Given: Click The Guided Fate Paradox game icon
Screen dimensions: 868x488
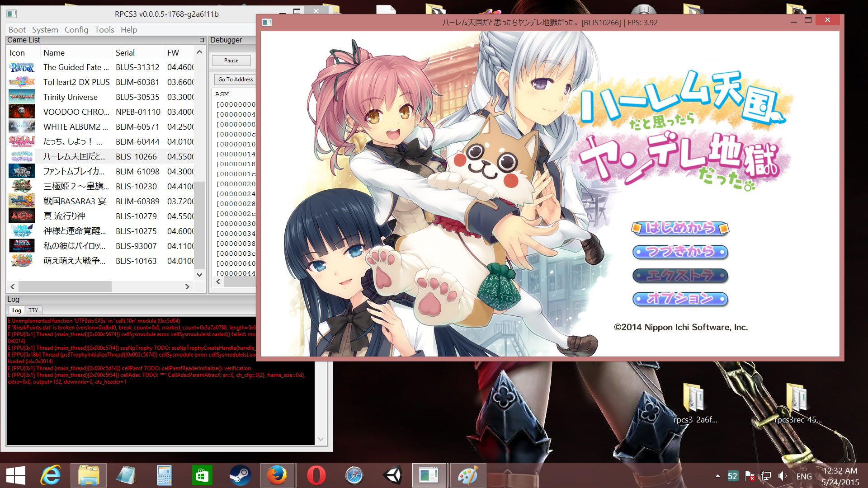Looking at the screenshot, I should click(21, 67).
